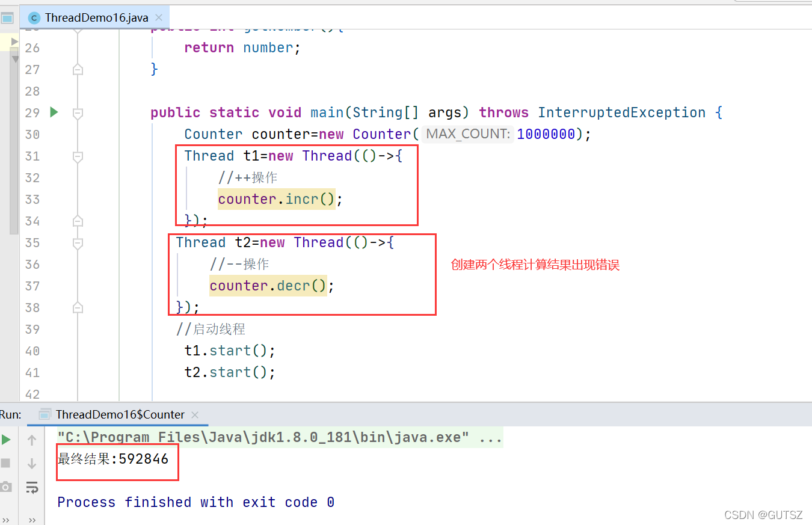Rerun ThreadDemo16$Counter with the green play icon
This screenshot has height=525, width=812.
coord(6,440)
